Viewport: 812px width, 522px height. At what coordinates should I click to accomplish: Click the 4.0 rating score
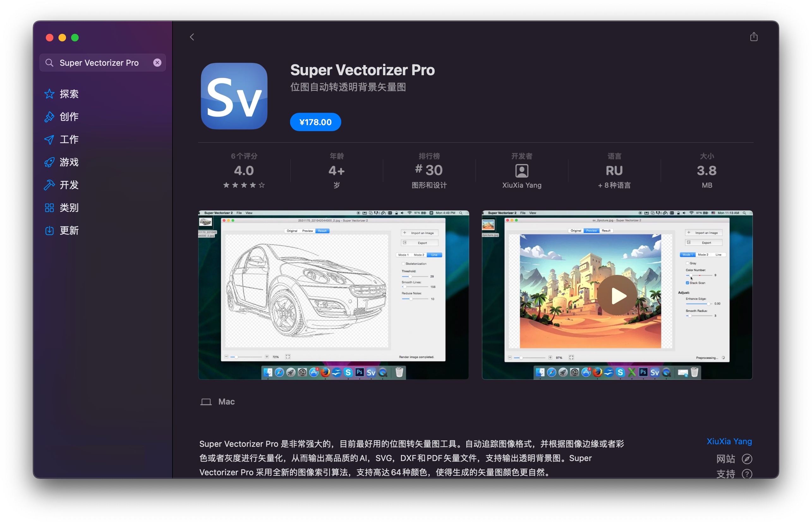(244, 171)
